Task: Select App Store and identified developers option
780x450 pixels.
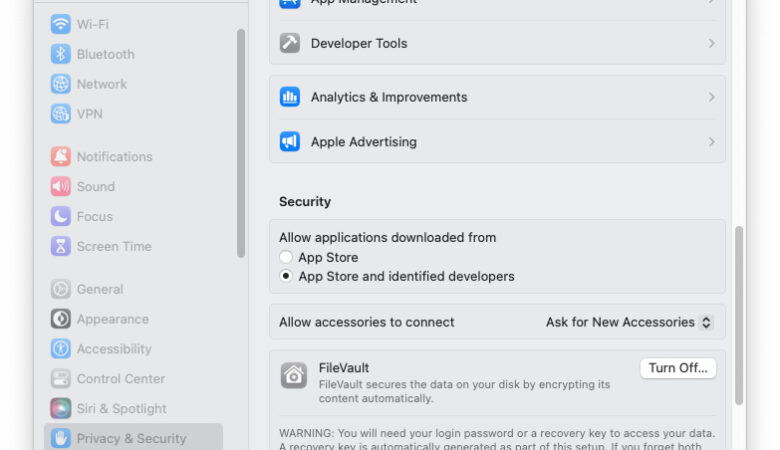Action: 286,276
